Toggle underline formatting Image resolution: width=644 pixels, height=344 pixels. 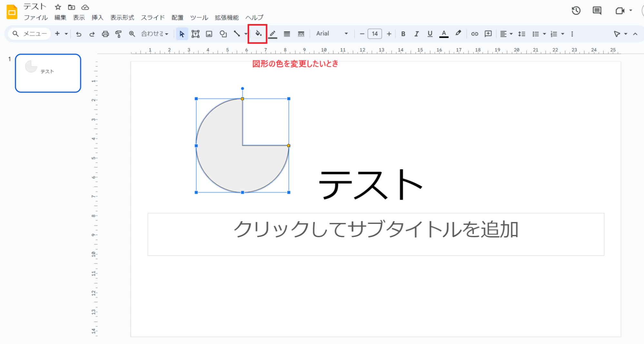(x=430, y=34)
